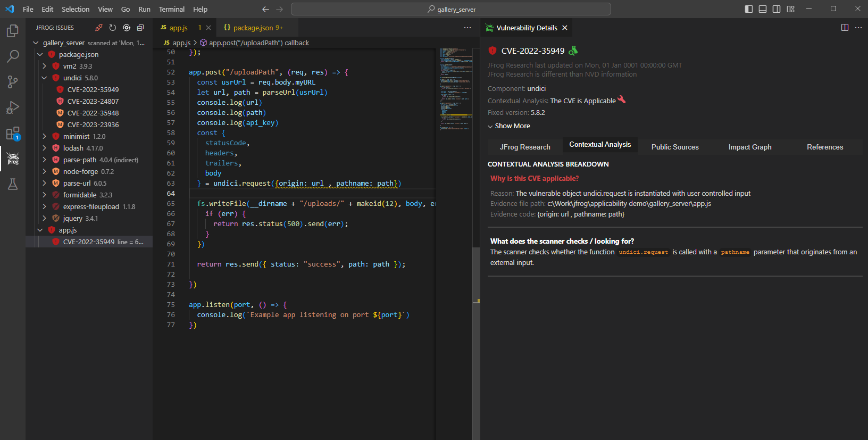This screenshot has height=440, width=868.
Task: Close the Vulnerability Details tab
Action: pyautogui.click(x=565, y=28)
